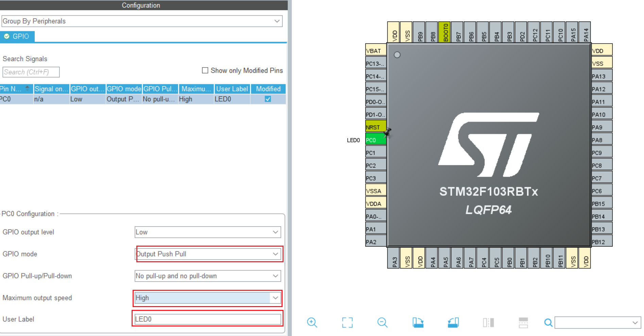Open Maximum output speed dropdown
Image resolution: width=644 pixels, height=336 pixels.
coord(208,298)
